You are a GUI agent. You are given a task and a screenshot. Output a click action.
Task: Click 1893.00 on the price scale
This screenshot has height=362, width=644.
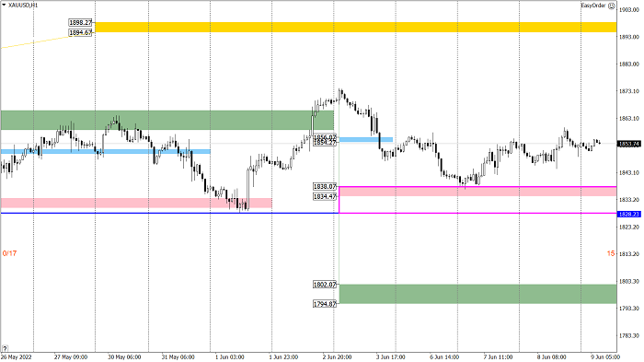[x=629, y=37]
